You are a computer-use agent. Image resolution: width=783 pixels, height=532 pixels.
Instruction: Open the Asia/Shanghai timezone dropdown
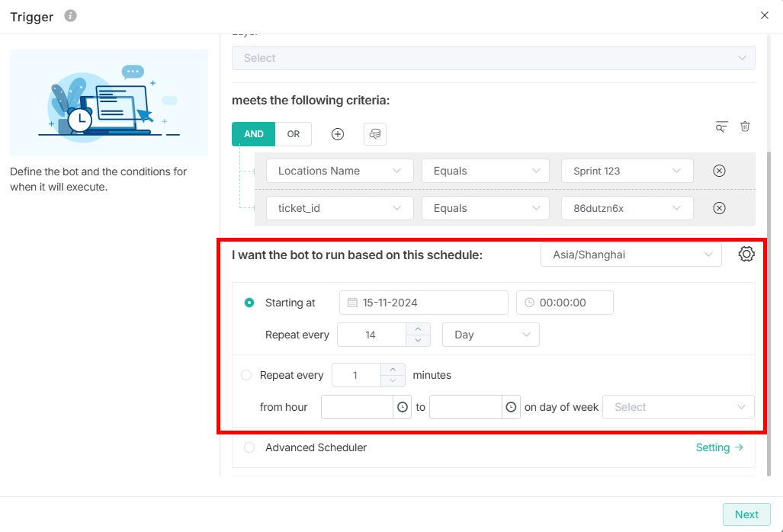pos(631,255)
